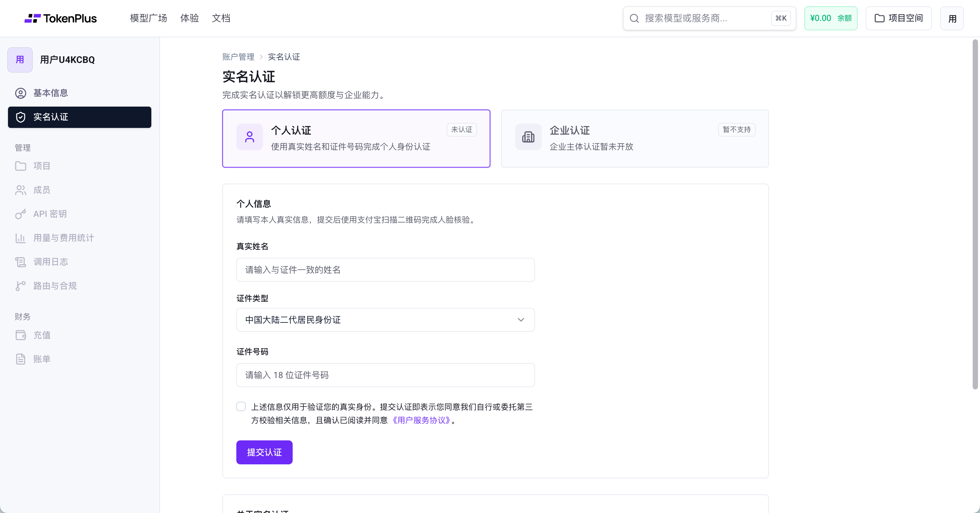980x513 pixels.
Task: Expand the 证件类型 dropdown
Action: (x=385, y=320)
